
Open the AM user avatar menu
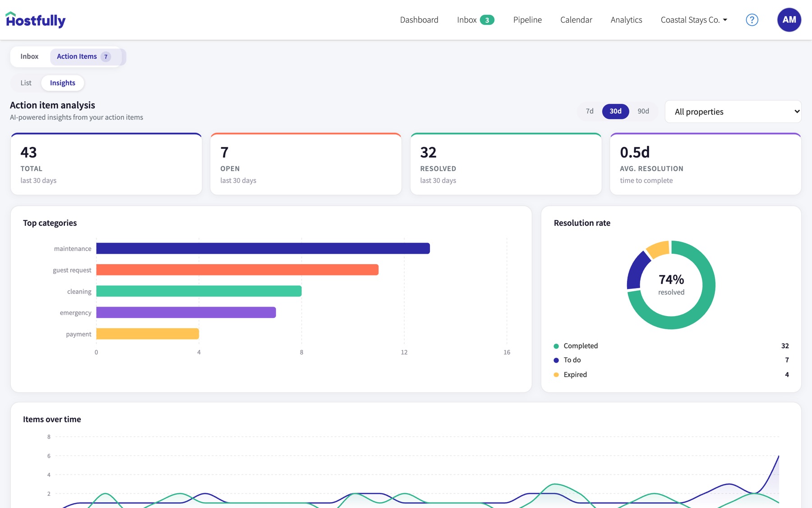pyautogui.click(x=789, y=20)
